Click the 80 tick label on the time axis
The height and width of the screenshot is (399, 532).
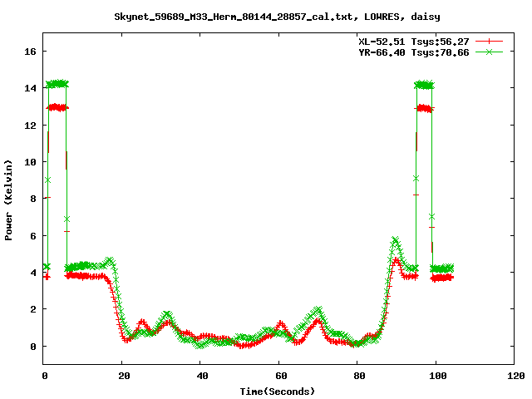(x=357, y=376)
